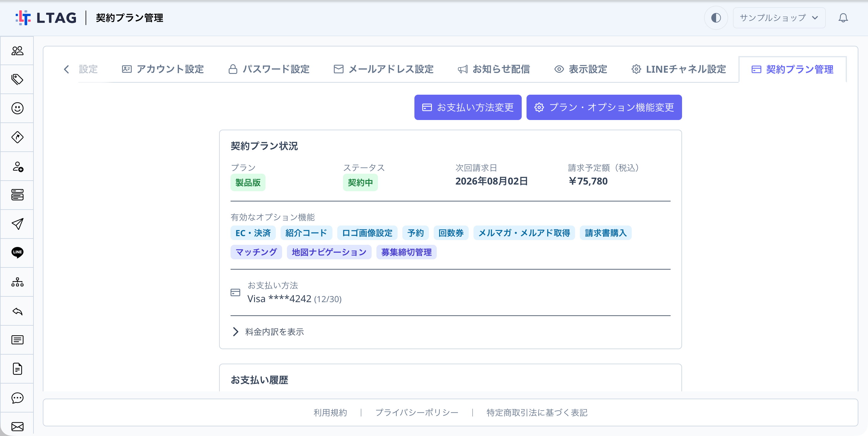868x436 pixels.
Task: Click the LTAG logo
Action: tap(46, 17)
